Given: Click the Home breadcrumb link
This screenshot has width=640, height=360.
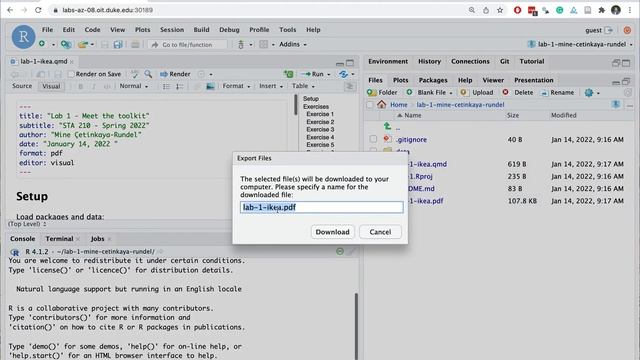Looking at the screenshot, I should (398, 105).
